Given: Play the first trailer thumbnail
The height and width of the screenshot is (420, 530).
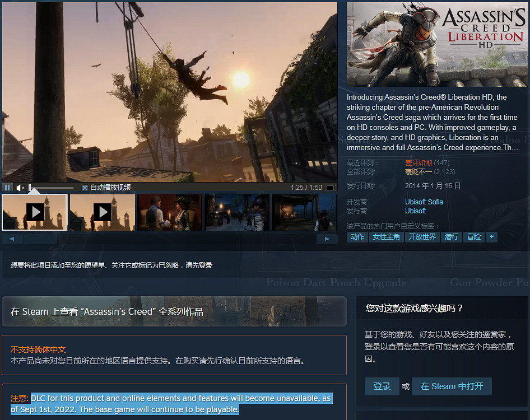Looking at the screenshot, I should click(x=34, y=212).
